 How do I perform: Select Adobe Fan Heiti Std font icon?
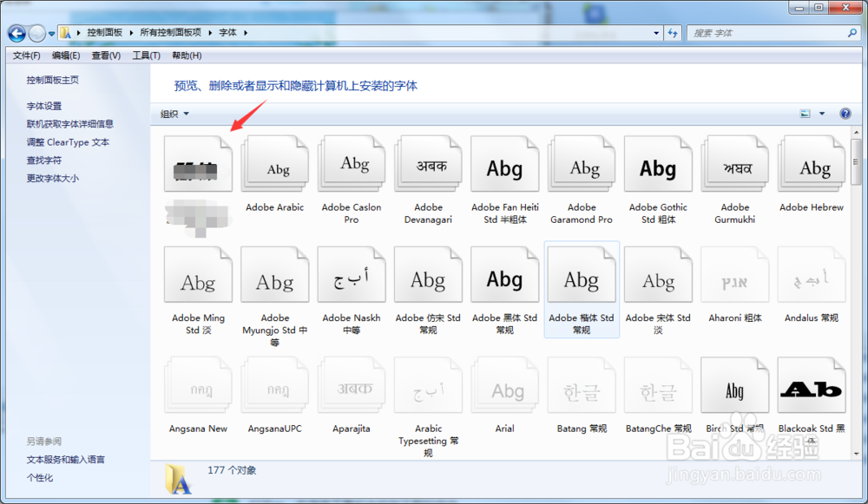[505, 164]
